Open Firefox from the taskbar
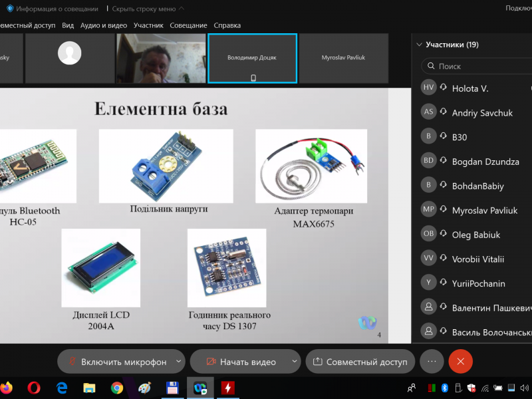Image resolution: width=532 pixels, height=399 pixels. [x=7, y=387]
